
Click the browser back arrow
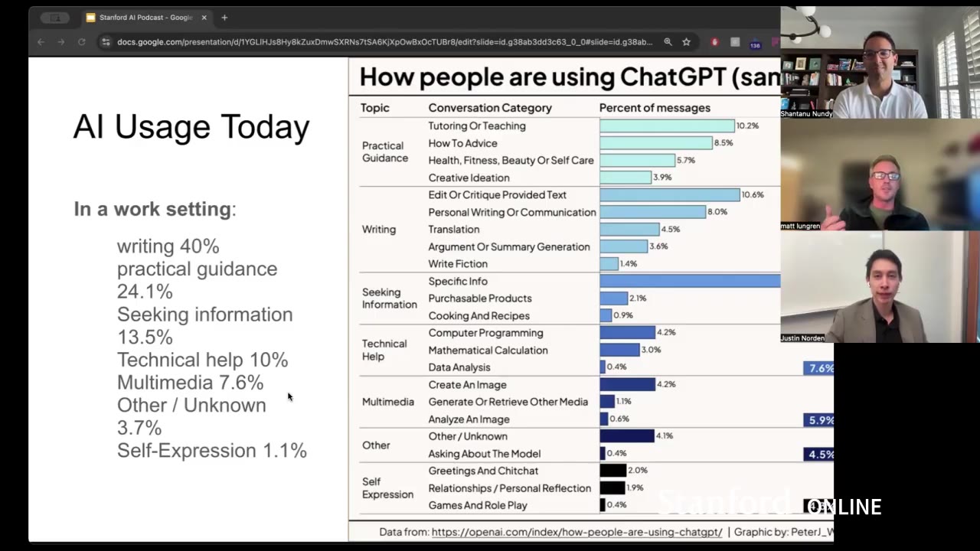coord(41,42)
